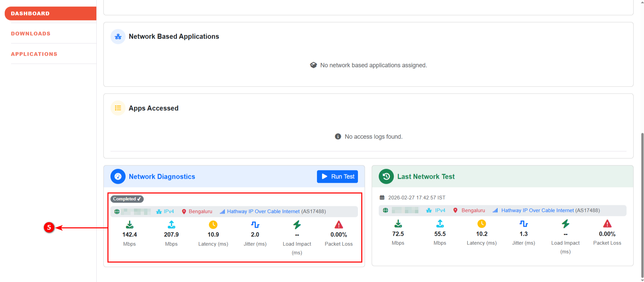The width and height of the screenshot is (644, 282).
Task: Click upload speed icon above 207.9 Mbps
Action: tap(171, 224)
